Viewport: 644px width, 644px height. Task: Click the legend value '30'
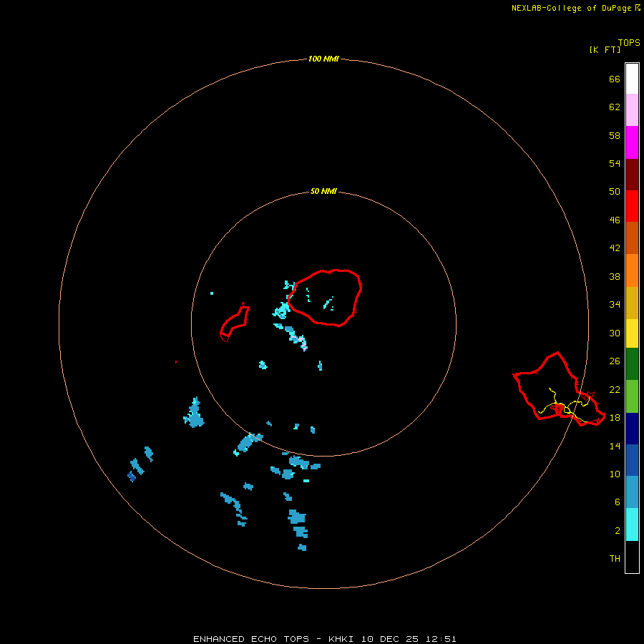click(x=615, y=333)
